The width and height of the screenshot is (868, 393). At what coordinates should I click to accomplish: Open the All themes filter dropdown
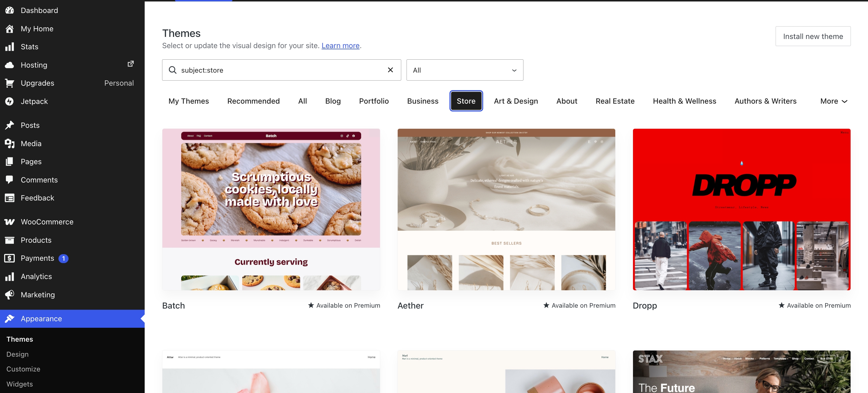tap(464, 70)
